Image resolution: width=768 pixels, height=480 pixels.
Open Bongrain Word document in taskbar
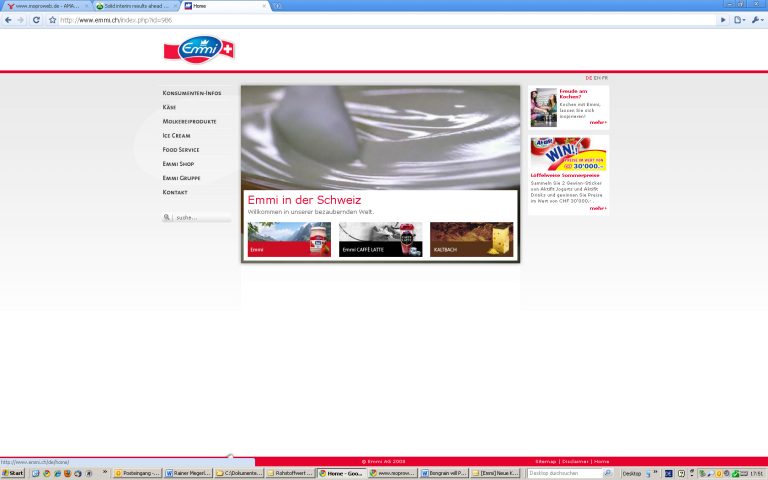443,473
